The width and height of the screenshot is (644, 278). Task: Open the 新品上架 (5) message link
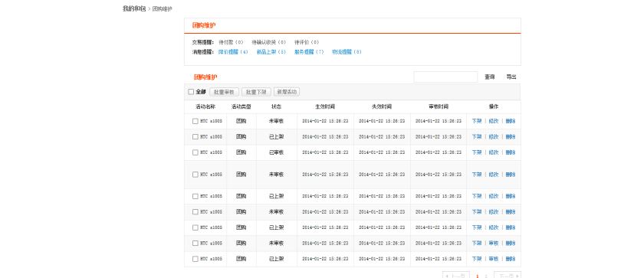[x=271, y=52]
